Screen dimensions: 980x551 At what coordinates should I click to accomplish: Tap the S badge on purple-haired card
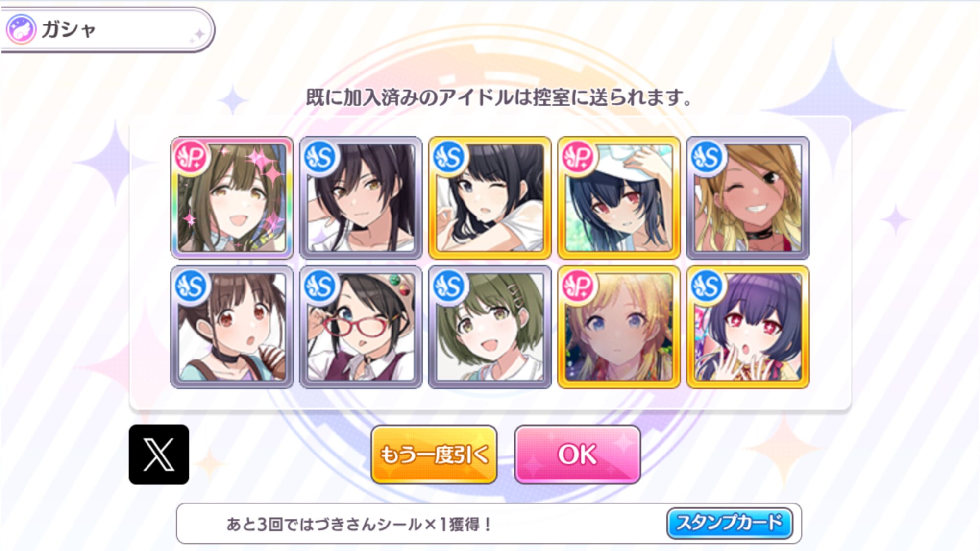(707, 287)
